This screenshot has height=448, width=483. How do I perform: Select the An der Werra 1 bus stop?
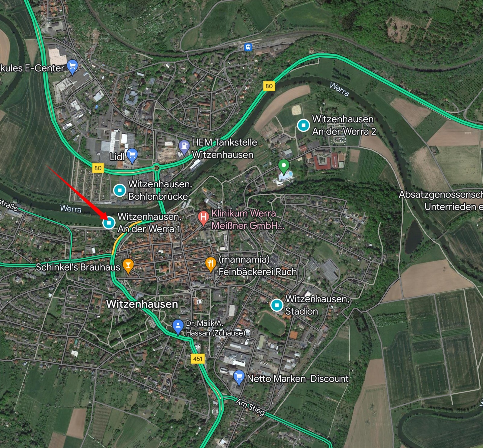109,223
